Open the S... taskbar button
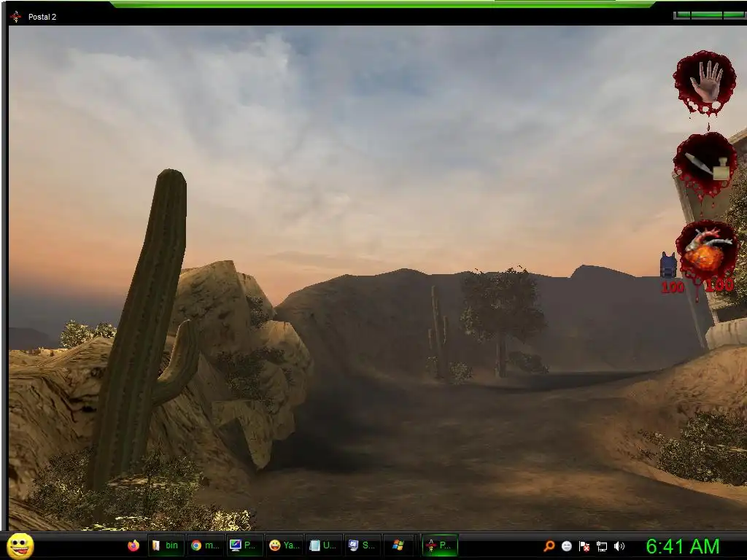Viewport: 747px width, 560px height. (x=362, y=545)
